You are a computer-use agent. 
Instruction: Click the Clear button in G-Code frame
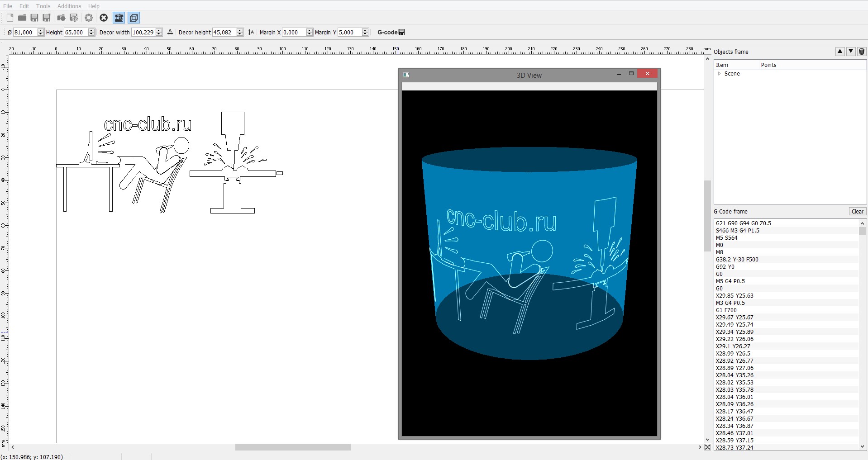tap(857, 212)
